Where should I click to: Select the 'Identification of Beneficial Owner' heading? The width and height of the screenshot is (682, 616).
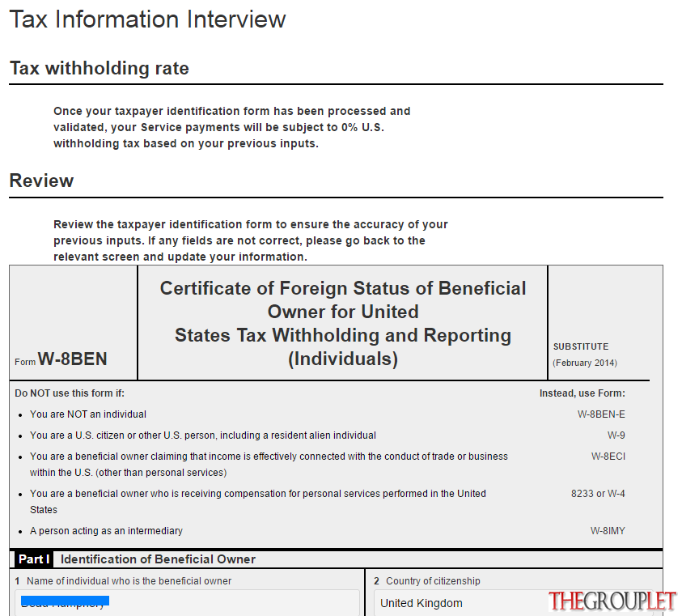click(x=158, y=559)
